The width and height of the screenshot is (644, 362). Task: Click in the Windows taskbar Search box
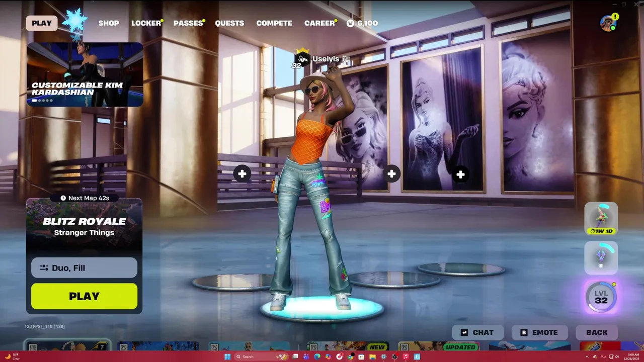click(x=262, y=356)
